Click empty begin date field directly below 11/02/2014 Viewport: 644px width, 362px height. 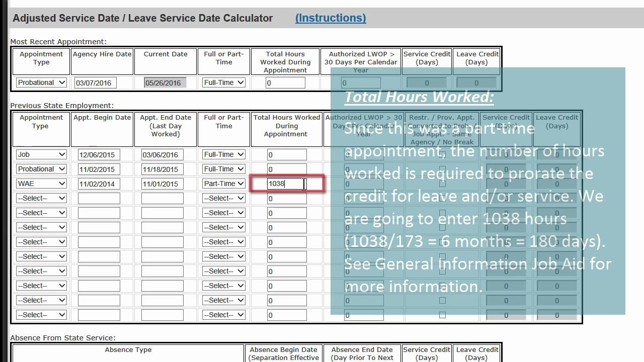99,199
